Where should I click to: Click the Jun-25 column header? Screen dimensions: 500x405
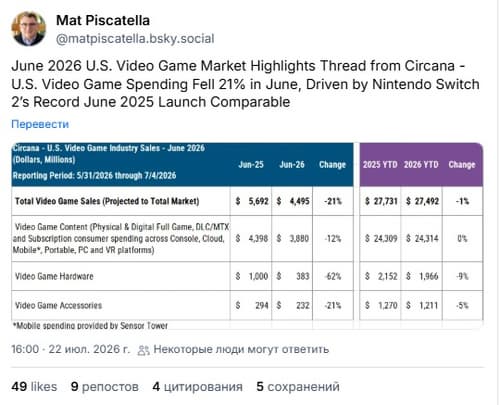pos(251,165)
